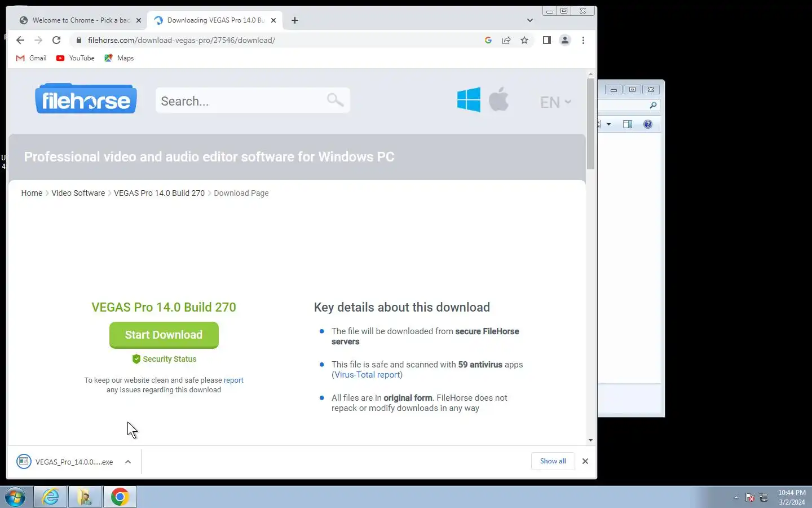
Task: Click the scrollbar down arrow
Action: [590, 440]
